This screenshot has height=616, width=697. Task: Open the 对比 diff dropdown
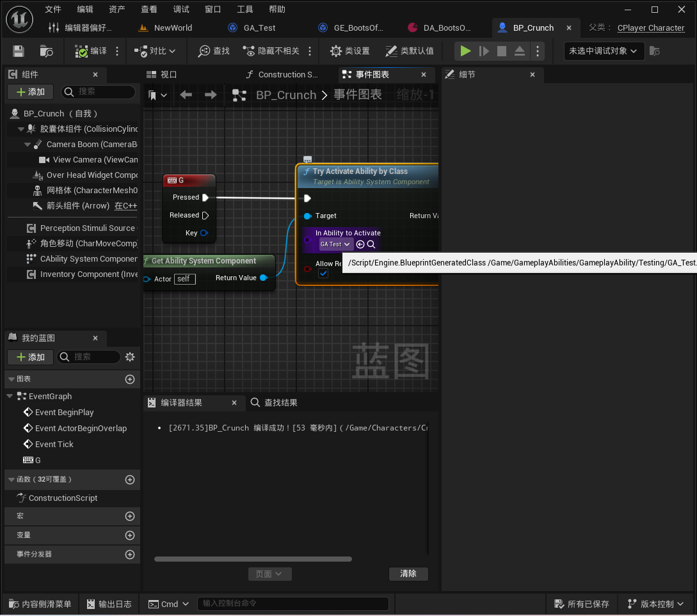coord(155,51)
